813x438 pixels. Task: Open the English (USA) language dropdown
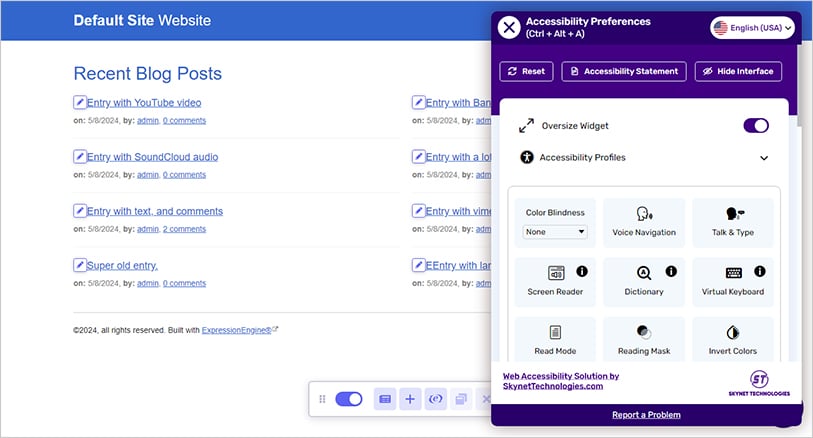point(752,28)
